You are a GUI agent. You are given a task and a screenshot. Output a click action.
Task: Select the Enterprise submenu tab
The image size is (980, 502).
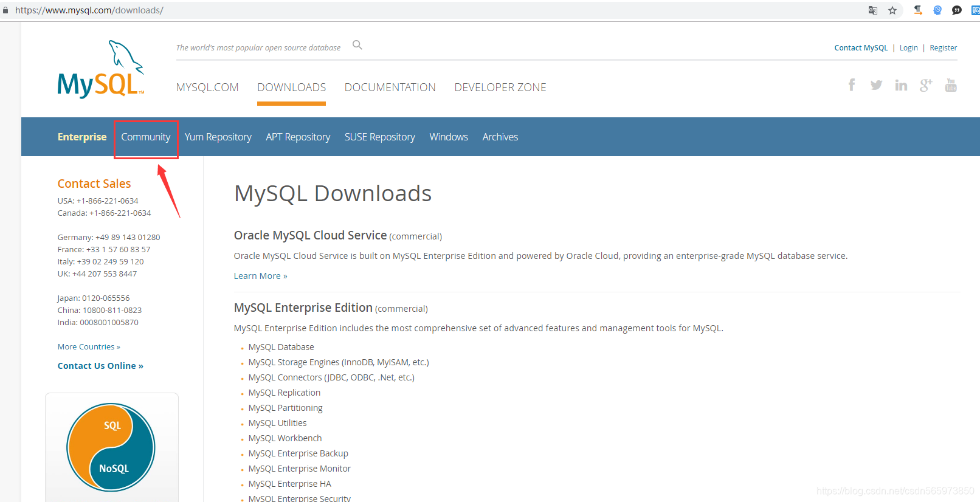(x=82, y=137)
